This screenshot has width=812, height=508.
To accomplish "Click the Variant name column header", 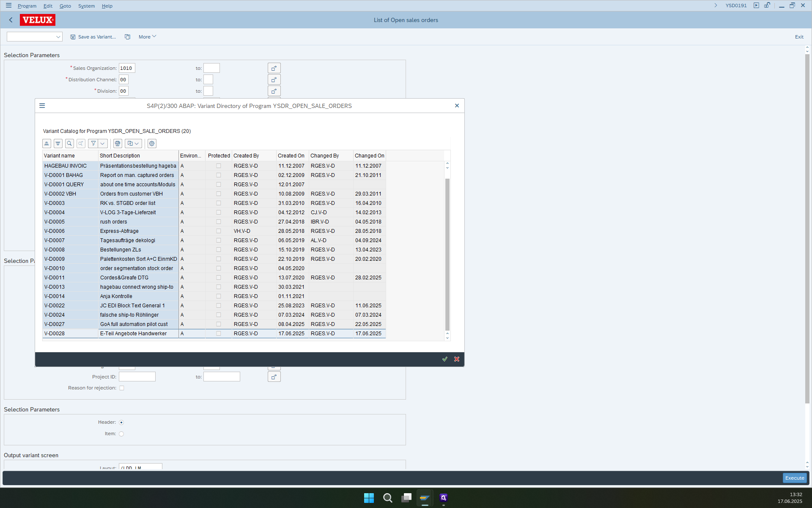I will point(70,156).
